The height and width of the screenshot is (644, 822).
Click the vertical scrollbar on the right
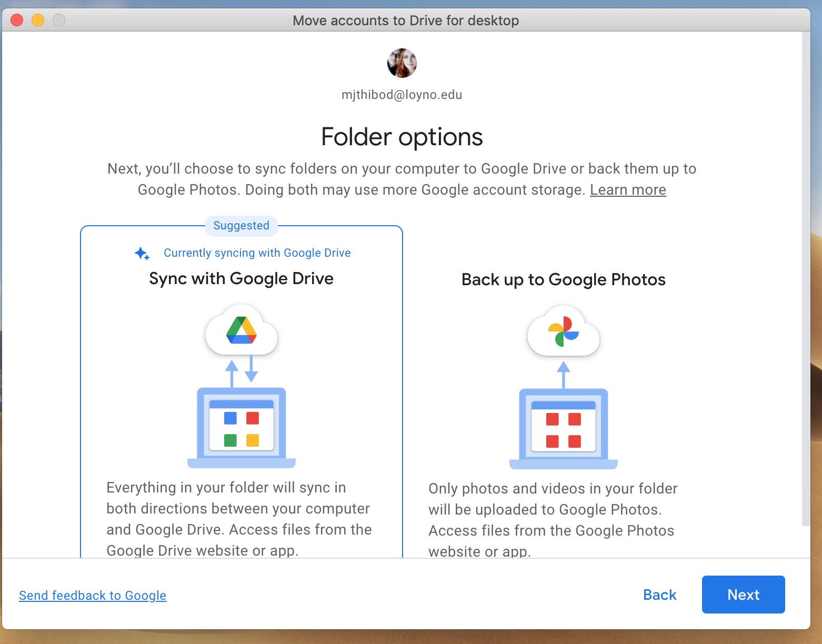click(806, 279)
